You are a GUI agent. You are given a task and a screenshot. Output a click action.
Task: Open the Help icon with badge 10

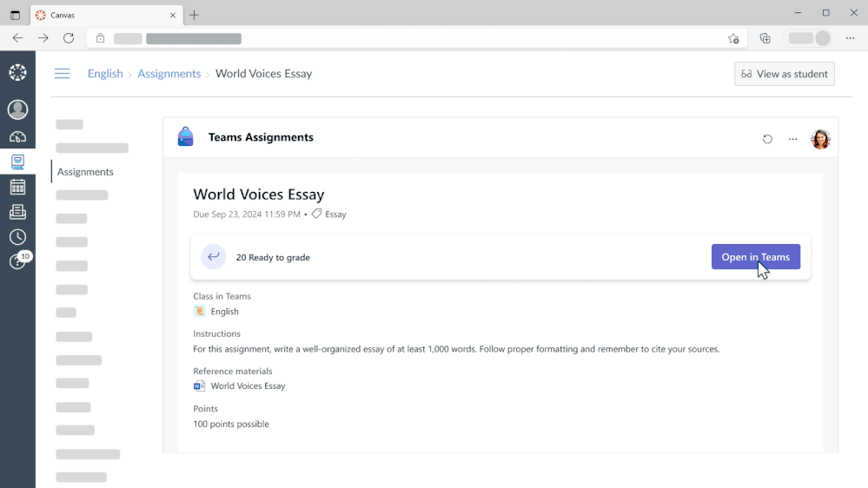(19, 260)
